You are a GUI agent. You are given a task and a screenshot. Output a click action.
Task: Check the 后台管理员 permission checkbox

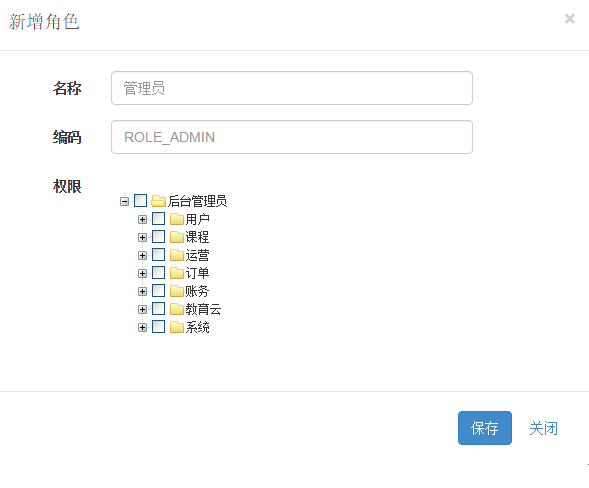tap(140, 201)
